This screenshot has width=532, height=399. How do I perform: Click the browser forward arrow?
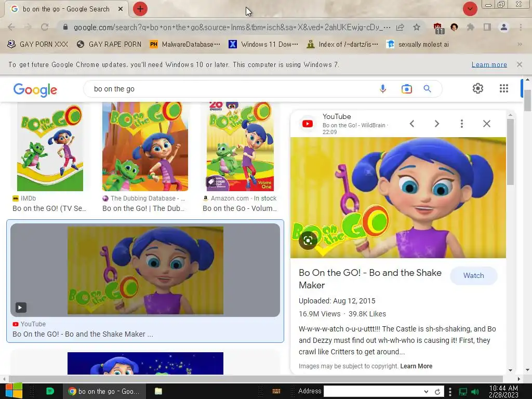[28, 27]
